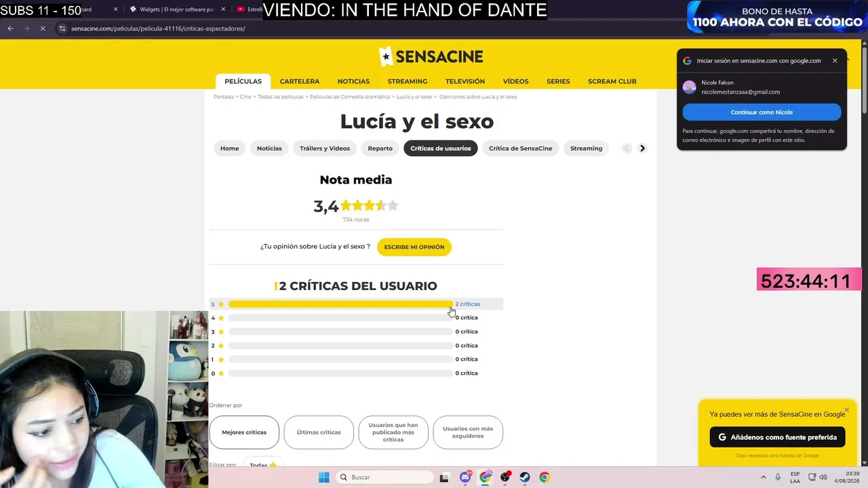This screenshot has height=488, width=868.
Task: Open the TELEVISIÓN section
Action: [x=465, y=81]
